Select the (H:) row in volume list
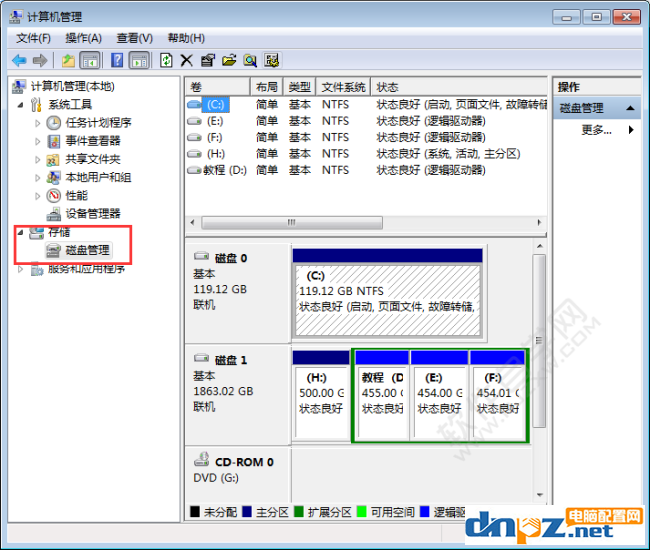650x550 pixels. click(366, 154)
